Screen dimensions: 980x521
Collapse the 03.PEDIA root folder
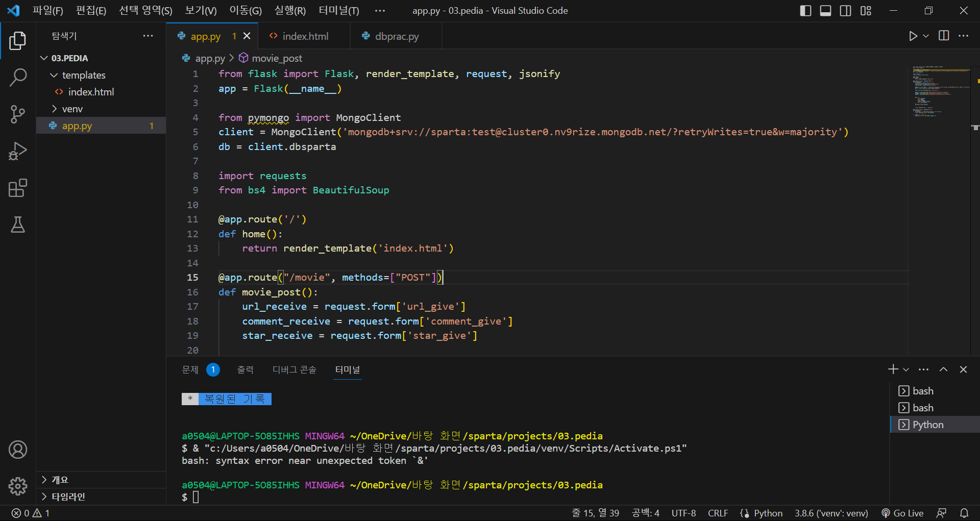click(101, 58)
